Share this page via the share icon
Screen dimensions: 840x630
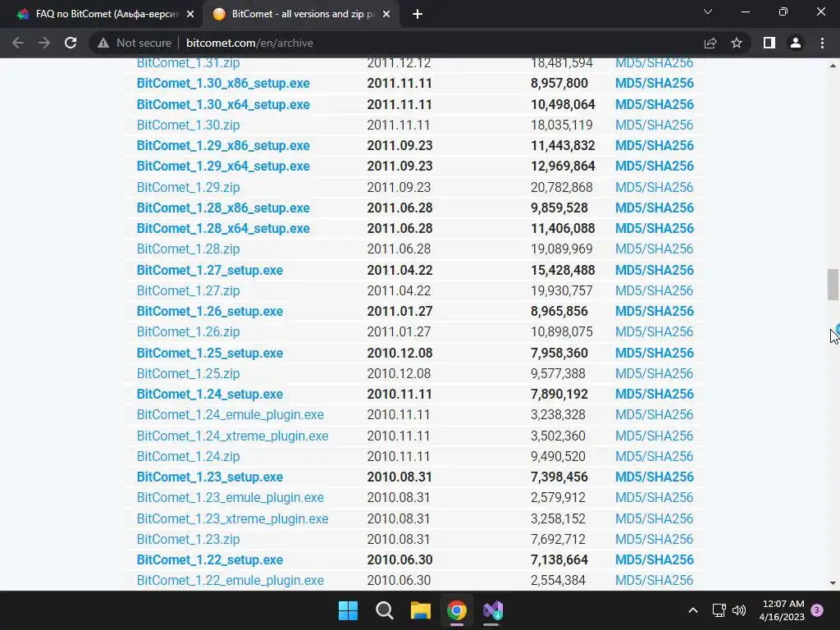(710, 43)
